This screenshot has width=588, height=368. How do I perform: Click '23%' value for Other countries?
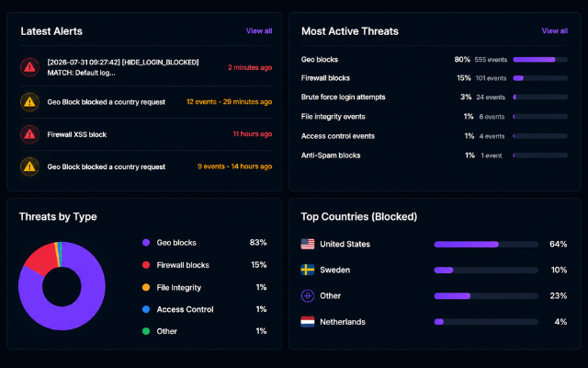pyautogui.click(x=559, y=296)
